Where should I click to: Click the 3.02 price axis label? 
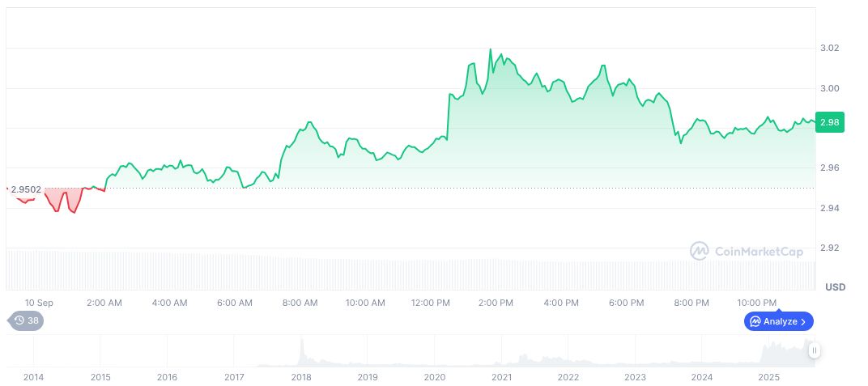coord(829,49)
